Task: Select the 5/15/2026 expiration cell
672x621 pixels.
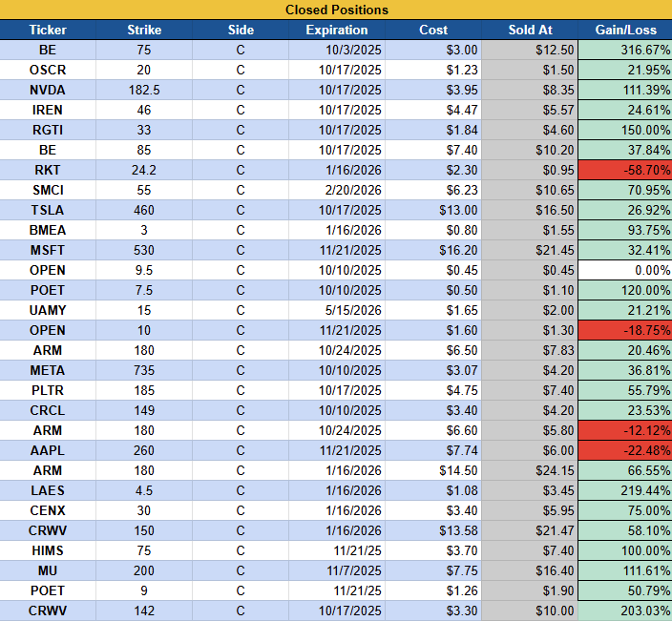Action: [x=337, y=310]
